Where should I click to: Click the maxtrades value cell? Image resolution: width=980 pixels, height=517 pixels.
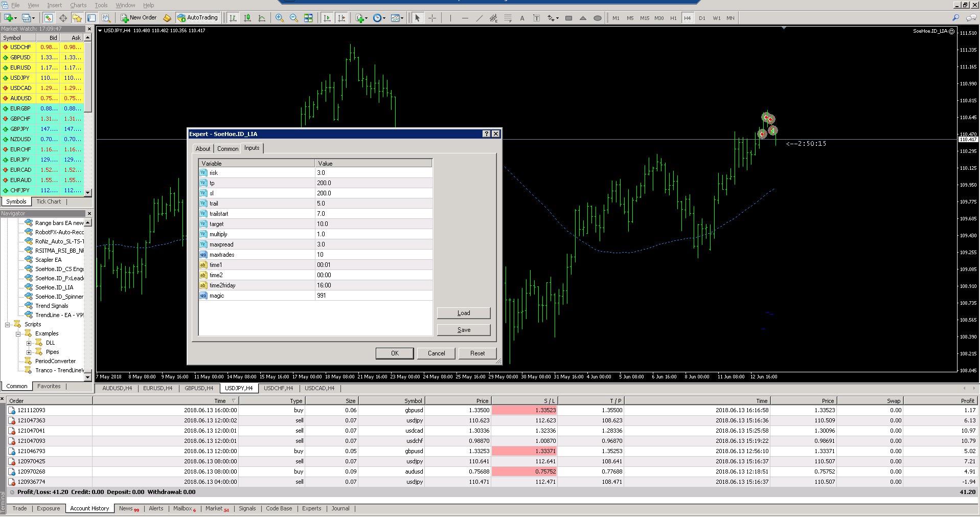tap(373, 255)
